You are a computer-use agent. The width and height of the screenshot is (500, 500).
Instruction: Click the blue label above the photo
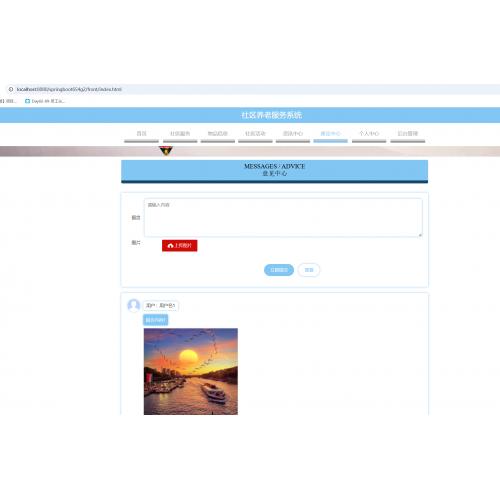(x=156, y=320)
